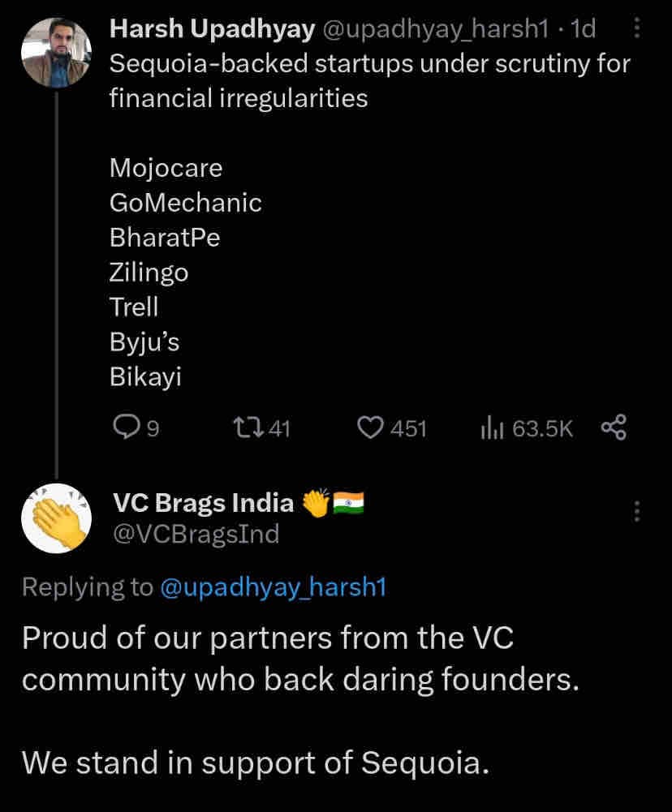Viewport: 672px width, 812px height.
Task: Click the share icon on the tweet
Action: (614, 426)
